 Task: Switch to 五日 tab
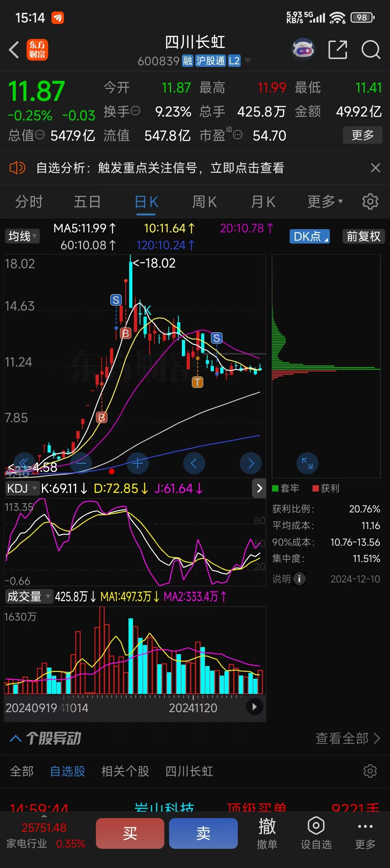point(87,202)
